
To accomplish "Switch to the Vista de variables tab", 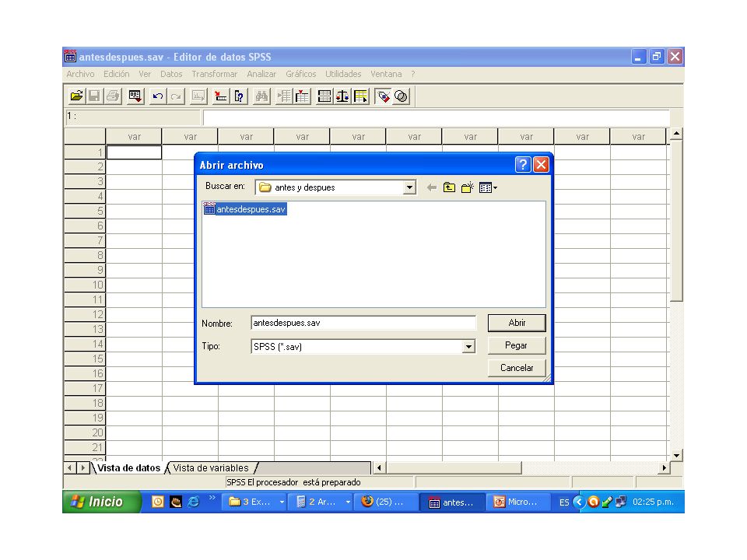I will (211, 468).
